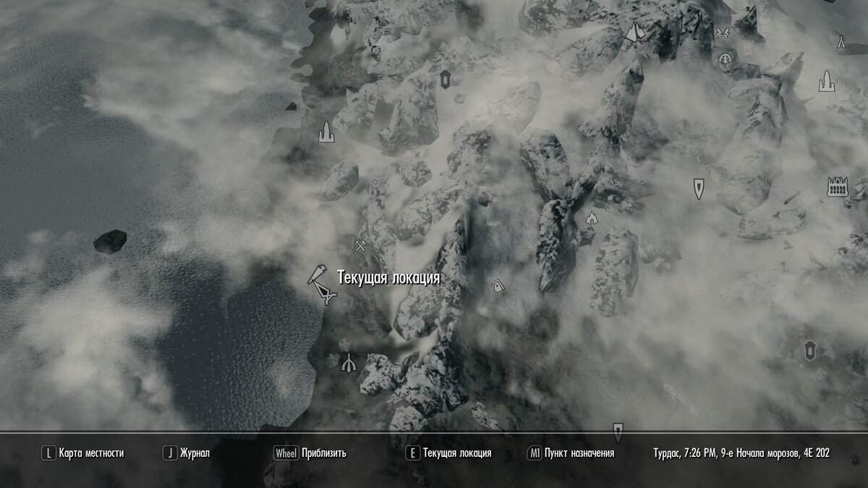Click Приблизить zoom option
This screenshot has height=488, width=868.
[324, 453]
